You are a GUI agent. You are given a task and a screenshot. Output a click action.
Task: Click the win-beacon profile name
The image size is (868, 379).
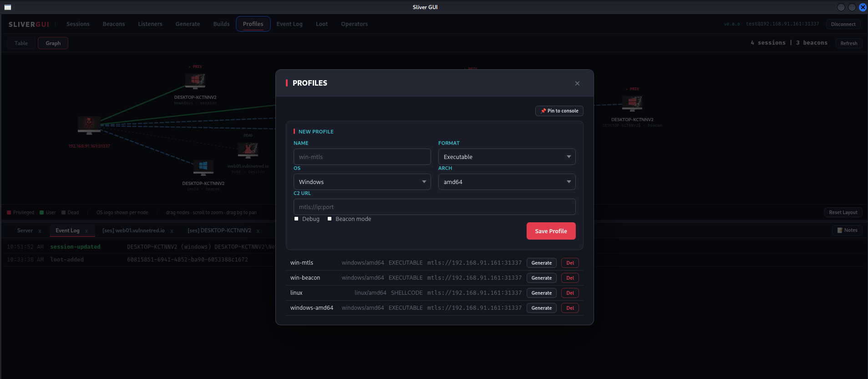point(305,278)
